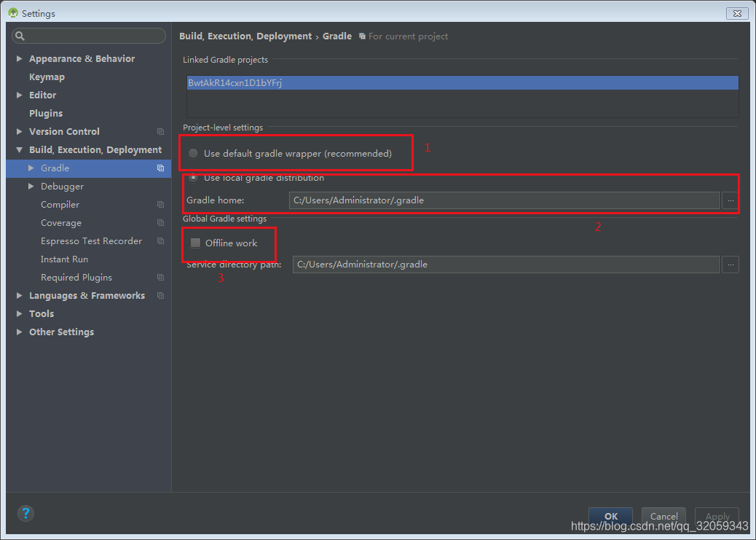Click the Service directory path field
The height and width of the screenshot is (540, 756).
(505, 265)
